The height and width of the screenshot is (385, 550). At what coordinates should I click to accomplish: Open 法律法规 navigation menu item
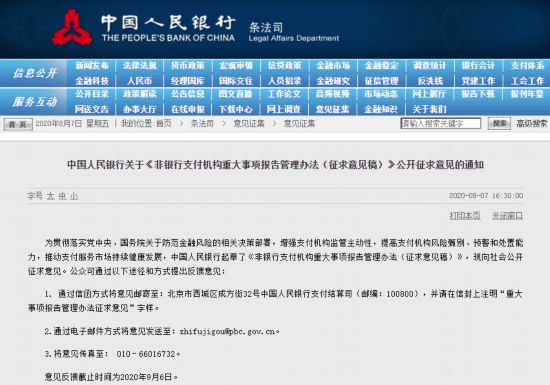click(x=140, y=66)
